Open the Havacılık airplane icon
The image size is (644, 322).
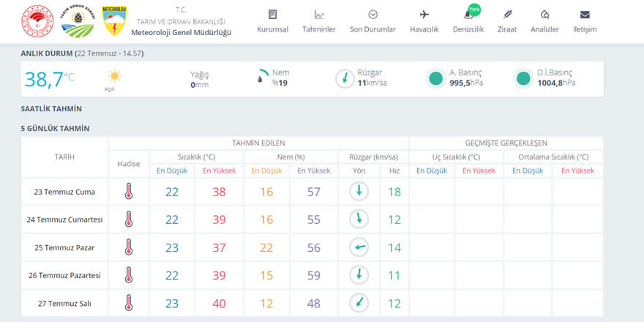coord(424,15)
